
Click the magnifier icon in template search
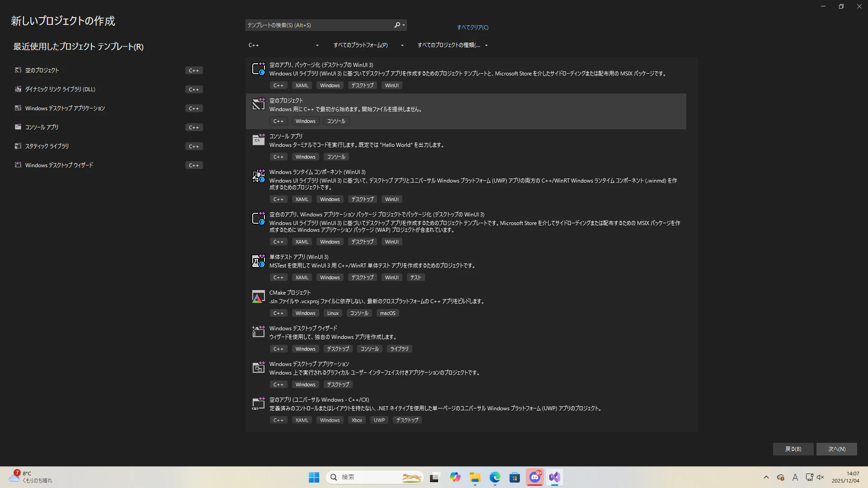click(x=397, y=25)
